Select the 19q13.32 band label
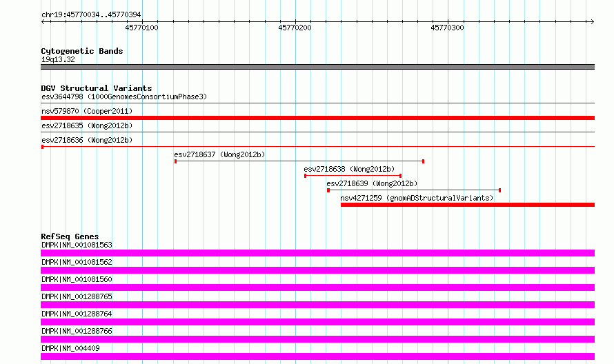Image resolution: width=614 pixels, height=364 pixels. tap(58, 59)
